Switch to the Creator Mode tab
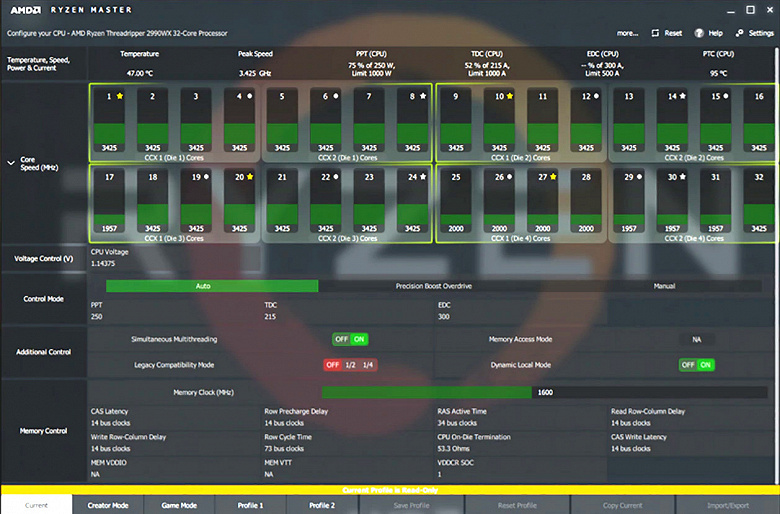The image size is (780, 514). (108, 505)
